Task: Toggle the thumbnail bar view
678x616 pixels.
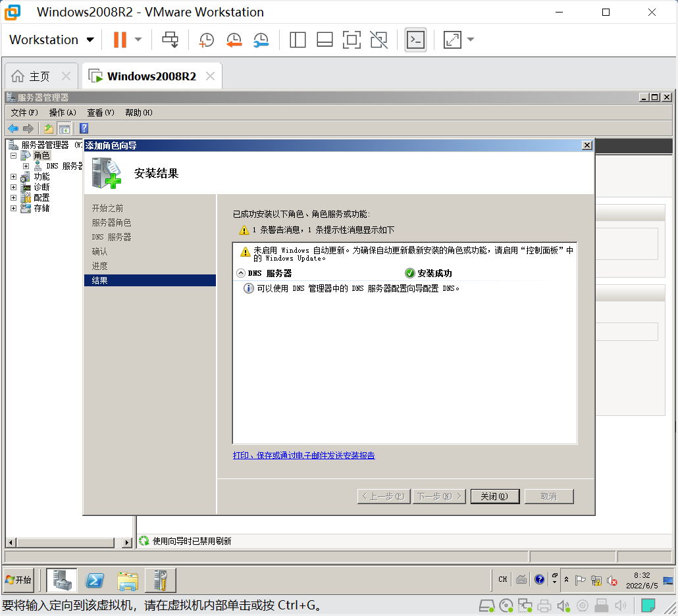Action: click(325, 39)
